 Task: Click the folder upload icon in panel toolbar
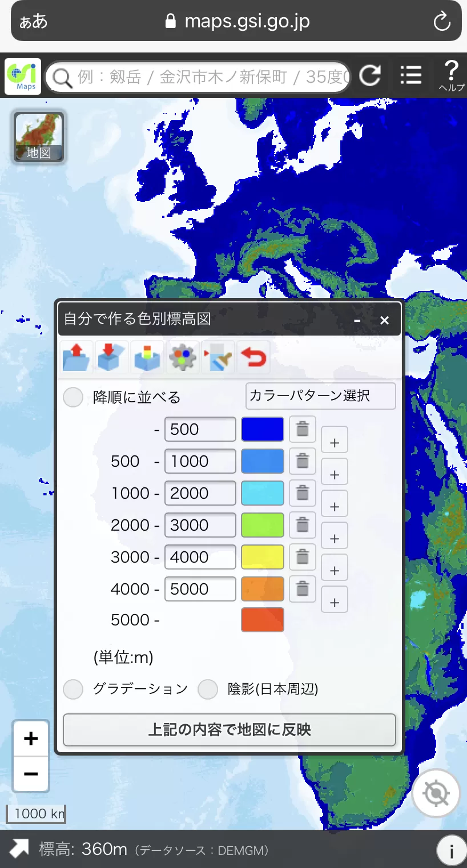coord(77,357)
